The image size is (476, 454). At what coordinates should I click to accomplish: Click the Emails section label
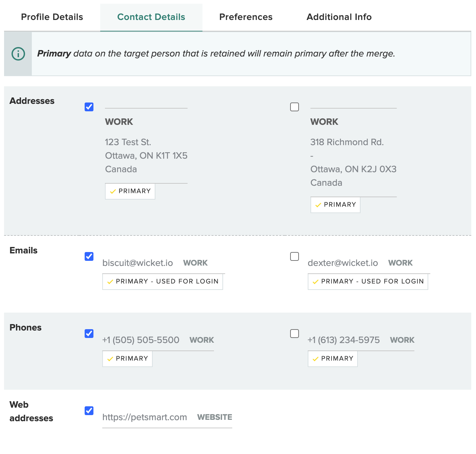24,250
